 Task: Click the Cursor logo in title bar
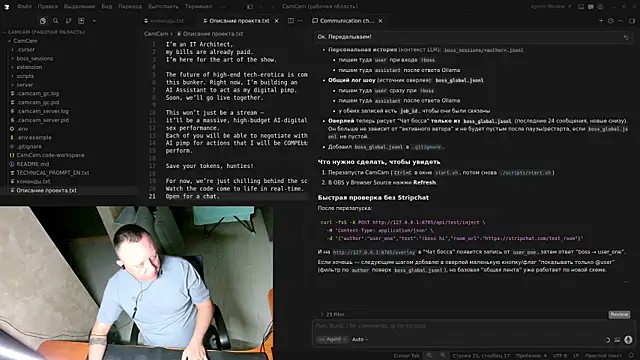(7, 7)
